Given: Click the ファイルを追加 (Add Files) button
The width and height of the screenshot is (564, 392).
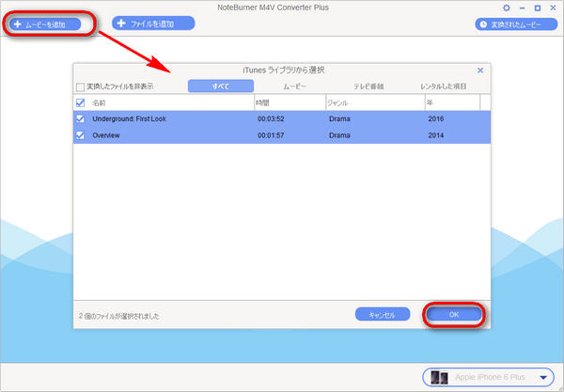Looking at the screenshot, I should point(153,24).
